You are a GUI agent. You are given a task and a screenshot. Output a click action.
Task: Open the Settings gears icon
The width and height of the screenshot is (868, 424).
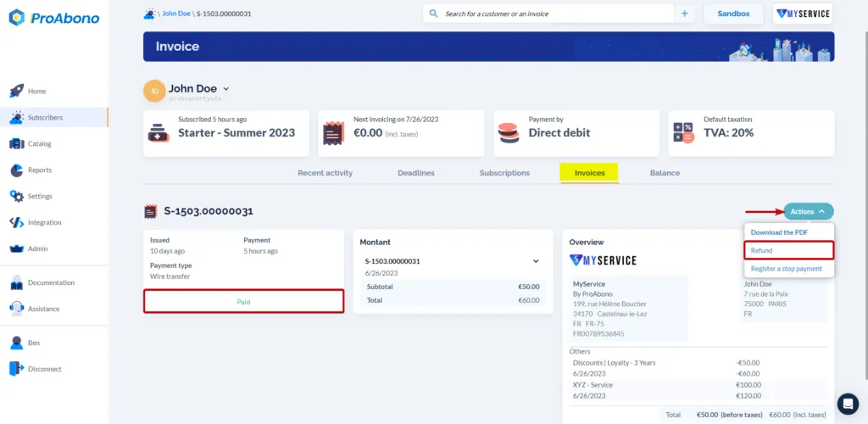(x=17, y=196)
